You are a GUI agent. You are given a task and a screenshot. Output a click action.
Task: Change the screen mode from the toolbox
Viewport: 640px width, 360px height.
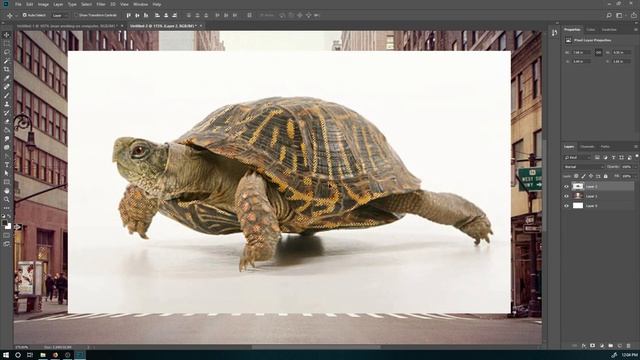(6, 244)
